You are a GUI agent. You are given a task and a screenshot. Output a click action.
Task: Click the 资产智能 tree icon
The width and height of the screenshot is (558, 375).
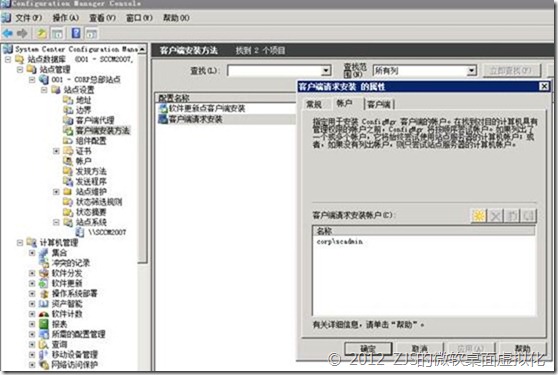(x=44, y=304)
